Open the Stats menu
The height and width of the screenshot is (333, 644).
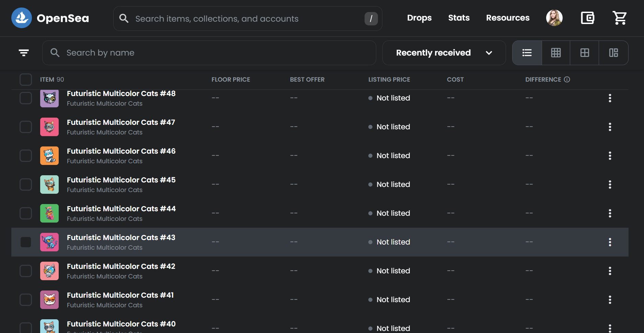point(459,18)
